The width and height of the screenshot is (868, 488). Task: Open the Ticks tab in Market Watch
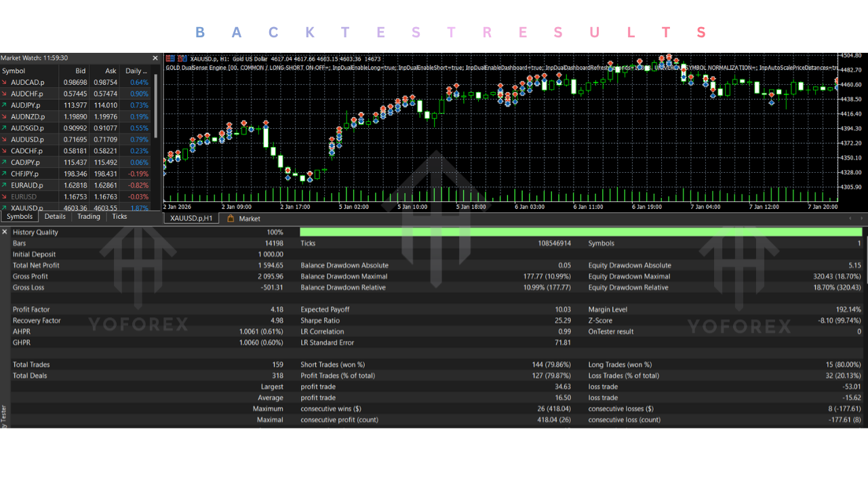119,217
